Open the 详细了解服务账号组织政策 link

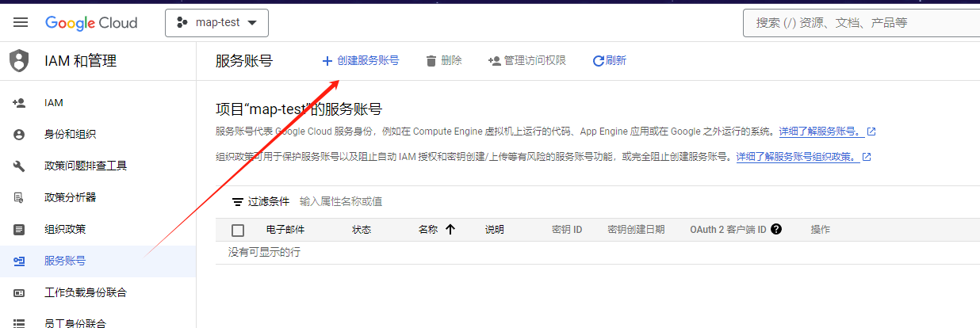click(x=796, y=157)
